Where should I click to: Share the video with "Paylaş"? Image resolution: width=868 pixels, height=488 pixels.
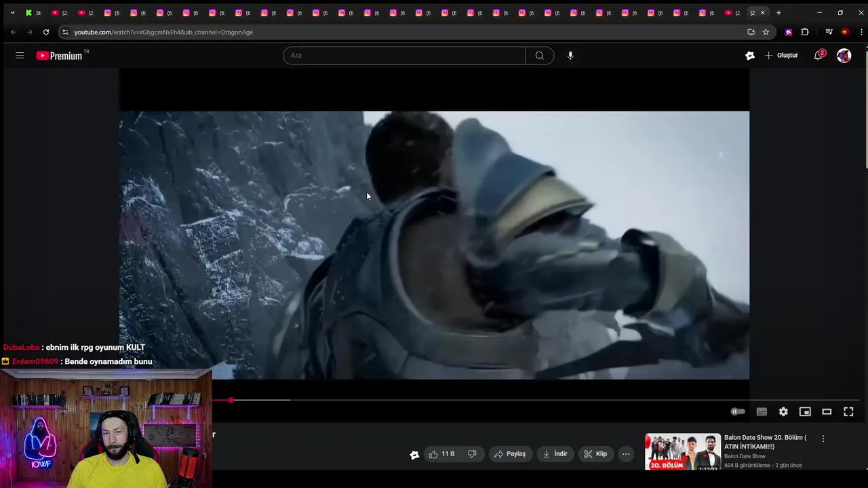[x=510, y=454]
